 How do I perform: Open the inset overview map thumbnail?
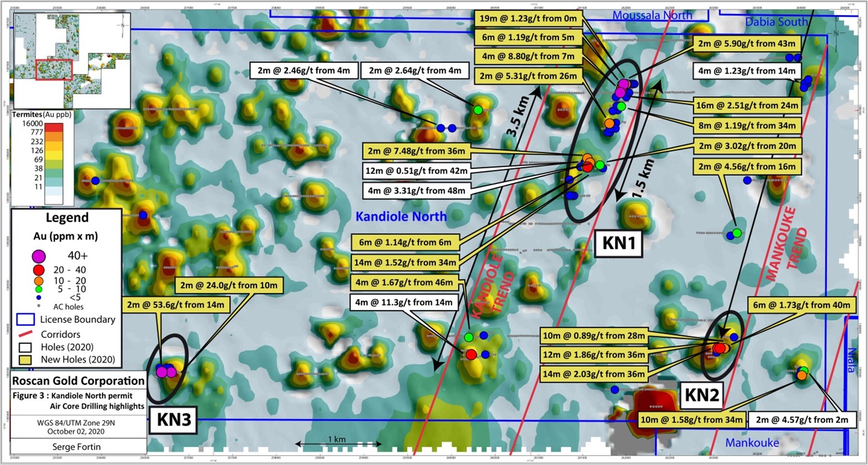click(x=71, y=60)
